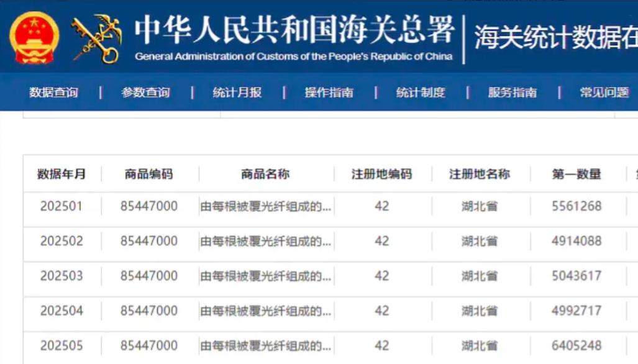Click code 85447000 in the 202505 row

pos(149,346)
